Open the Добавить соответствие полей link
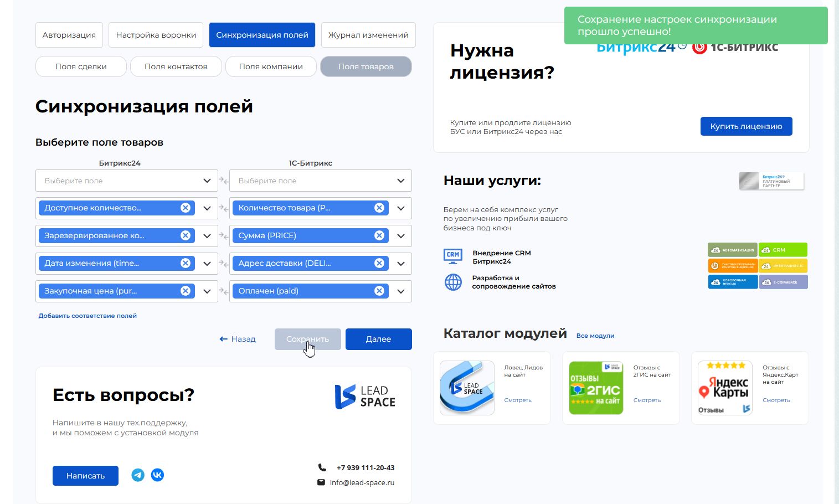This screenshot has height=504, width=839. [x=87, y=315]
